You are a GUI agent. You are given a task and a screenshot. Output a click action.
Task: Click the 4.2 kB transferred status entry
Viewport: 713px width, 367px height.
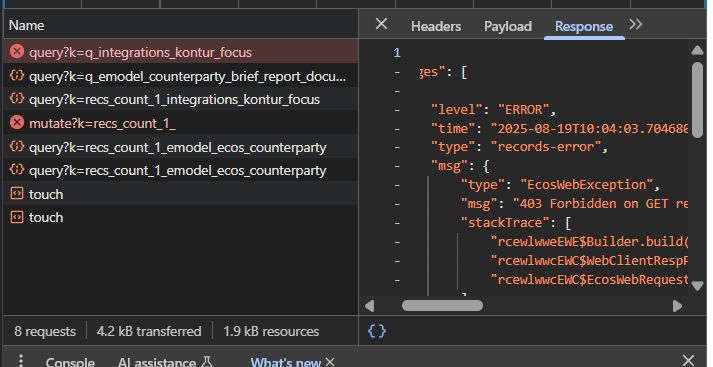click(x=149, y=331)
